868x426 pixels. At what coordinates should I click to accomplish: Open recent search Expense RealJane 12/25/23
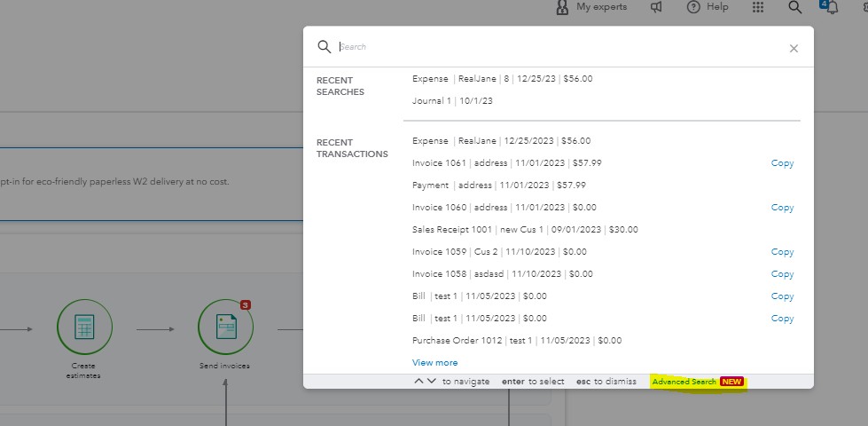pyautogui.click(x=502, y=79)
